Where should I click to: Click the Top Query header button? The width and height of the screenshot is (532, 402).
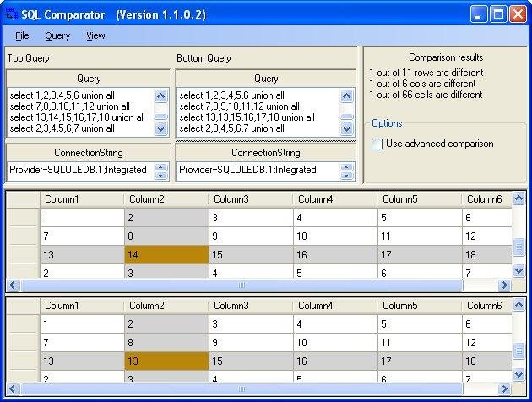88,79
